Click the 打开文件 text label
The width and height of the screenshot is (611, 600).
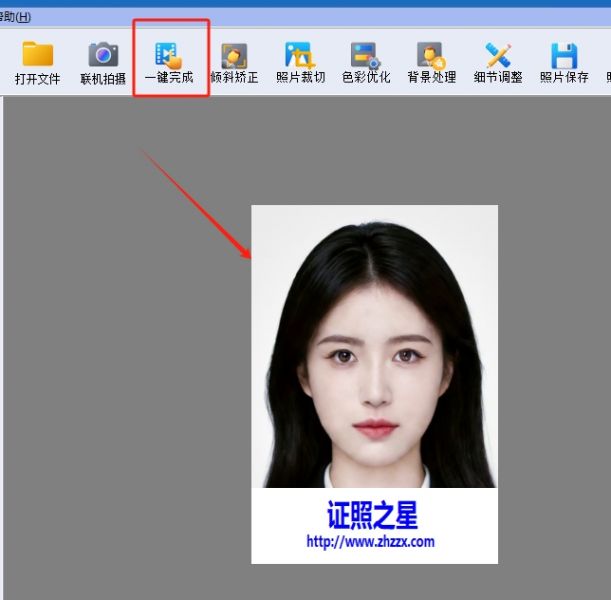coord(37,78)
